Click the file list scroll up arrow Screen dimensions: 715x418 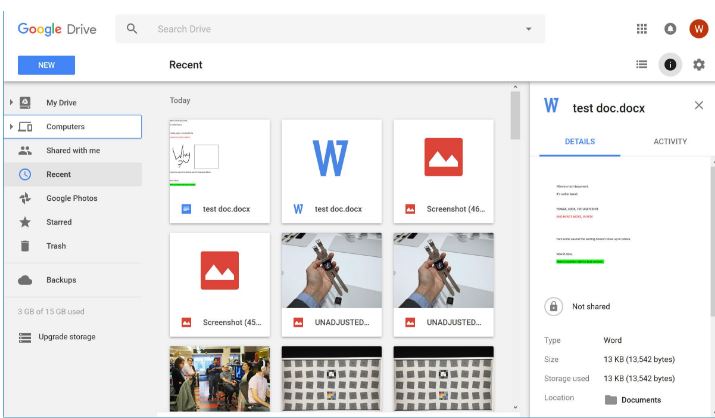515,87
